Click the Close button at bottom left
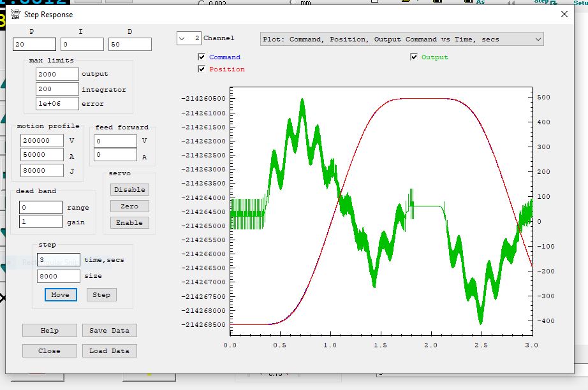This screenshot has width=588, height=390. 49,351
